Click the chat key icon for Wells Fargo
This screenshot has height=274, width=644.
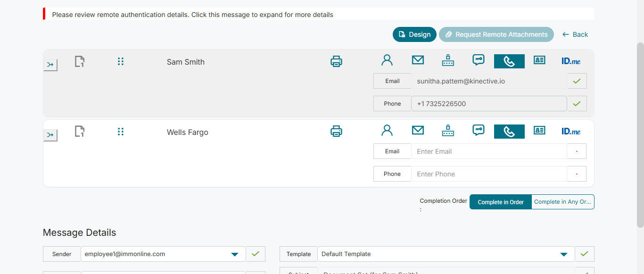(x=479, y=131)
